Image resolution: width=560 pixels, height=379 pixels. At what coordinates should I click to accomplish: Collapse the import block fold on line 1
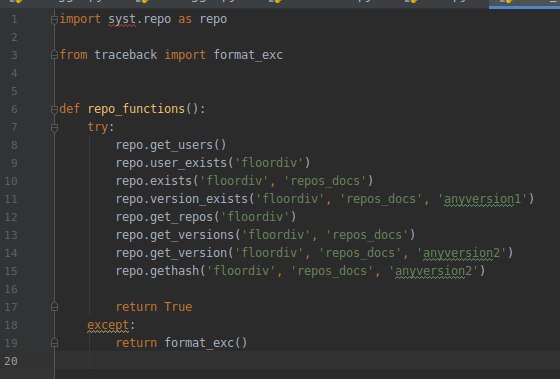54,20
